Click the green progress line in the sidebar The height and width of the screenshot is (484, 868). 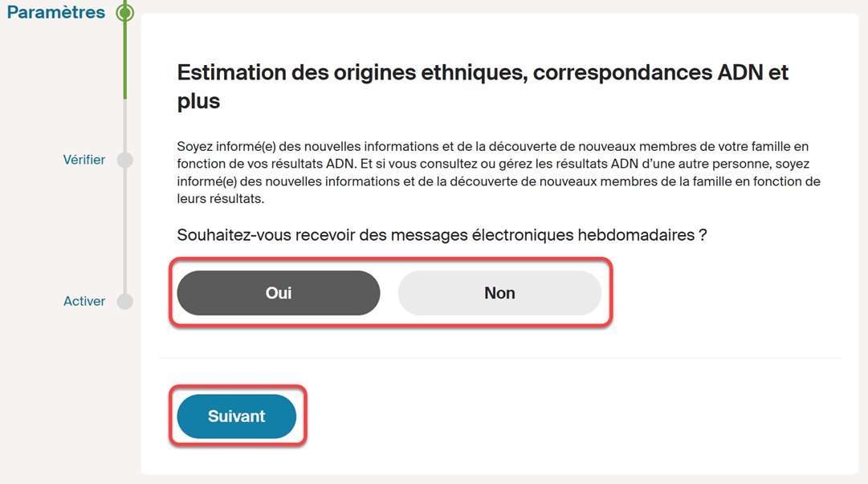[125, 56]
